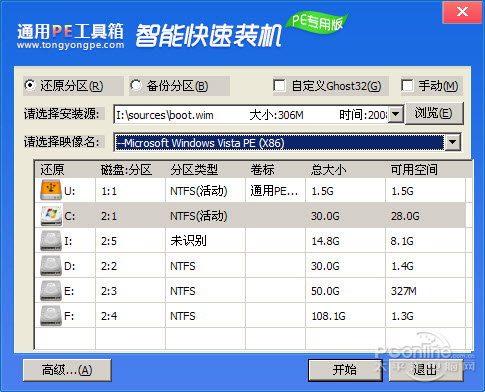Select the F: drive disk icon
The height and width of the screenshot is (392, 485).
point(51,316)
